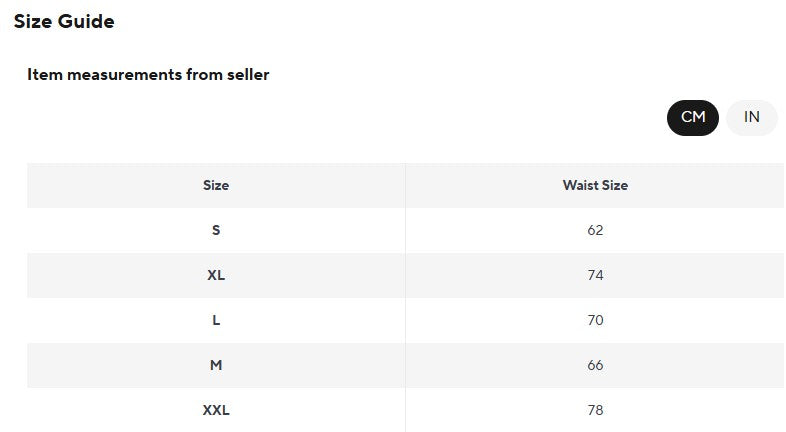Click waist value 78

595,410
